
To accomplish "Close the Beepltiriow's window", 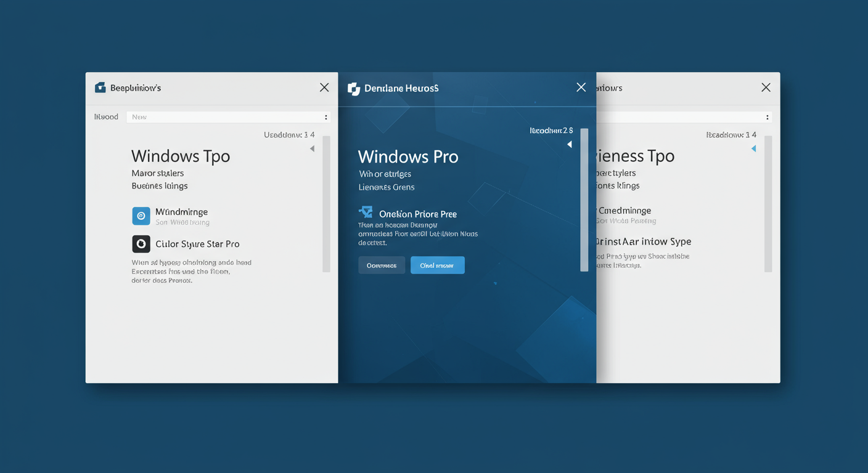I will 324,87.
